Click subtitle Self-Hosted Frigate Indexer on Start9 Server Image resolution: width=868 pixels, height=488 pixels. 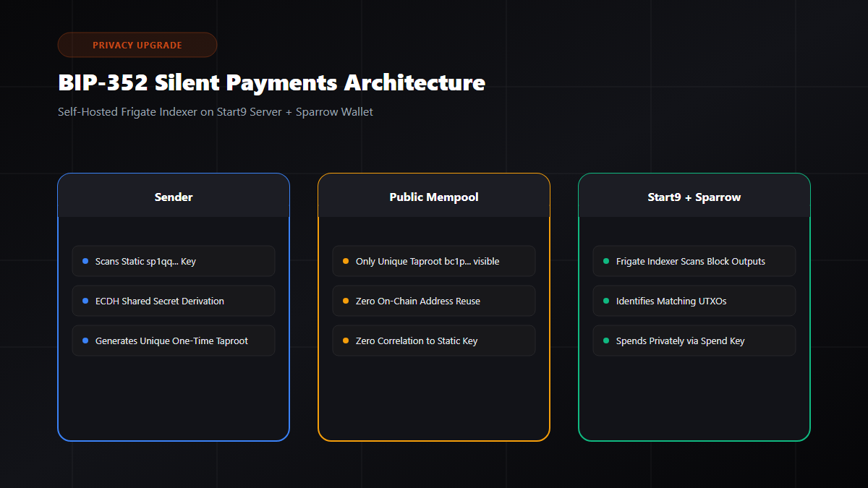(x=216, y=112)
